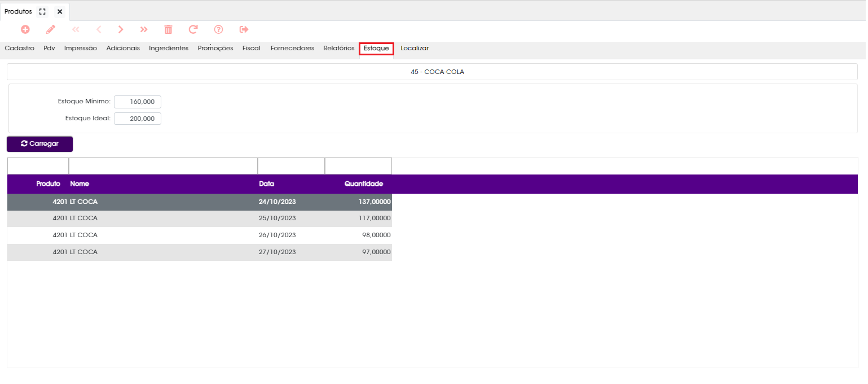Click the Estoque Ideal label

click(x=89, y=119)
